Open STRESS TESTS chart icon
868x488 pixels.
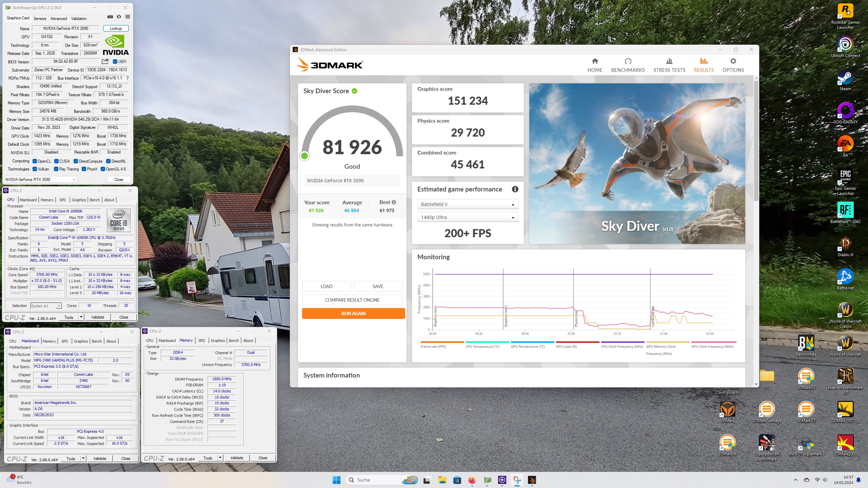(669, 61)
